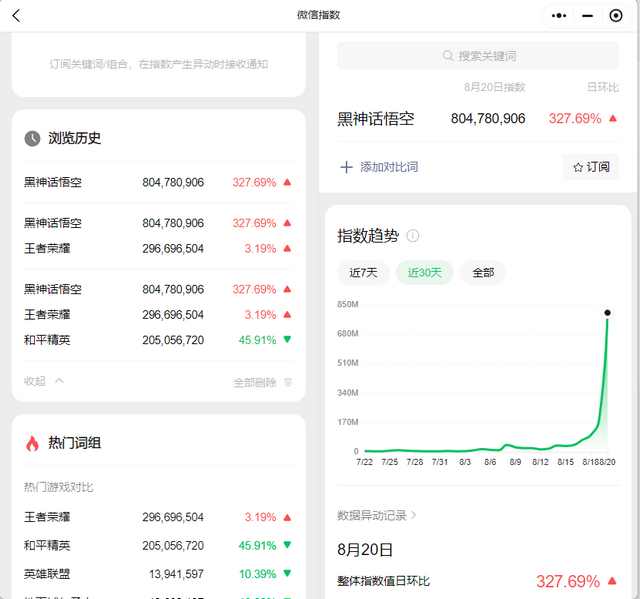Close the mini program via circle target icon

coord(616,16)
